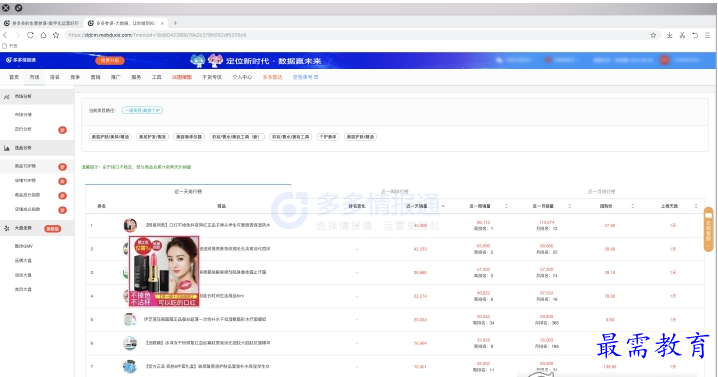Screen dimensions: 718x377
Task: Open the rank 5 product title link
Action: 205,319
